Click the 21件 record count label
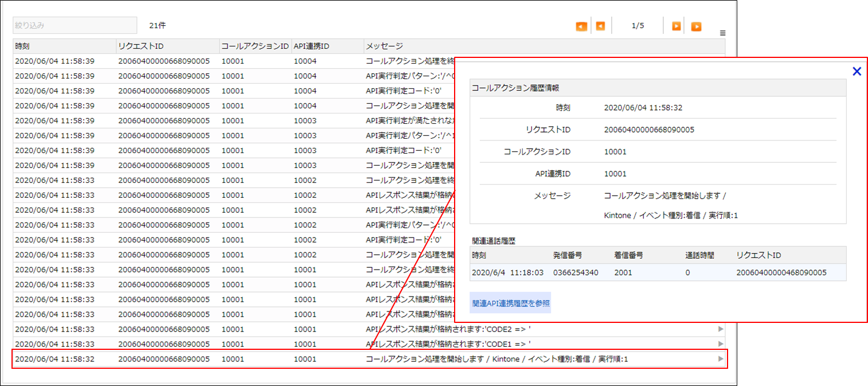 click(158, 26)
